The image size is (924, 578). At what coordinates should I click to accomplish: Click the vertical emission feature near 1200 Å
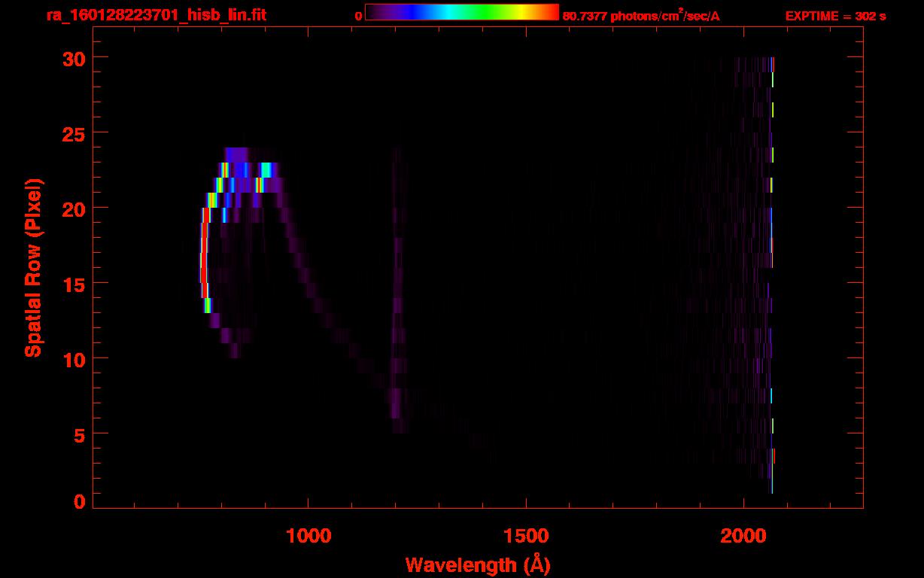point(397,291)
